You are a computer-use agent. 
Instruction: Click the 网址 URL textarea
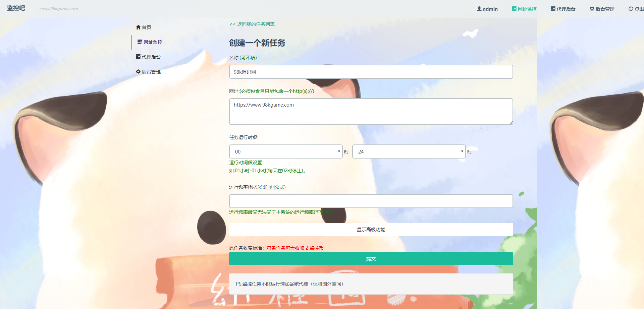pos(371,112)
